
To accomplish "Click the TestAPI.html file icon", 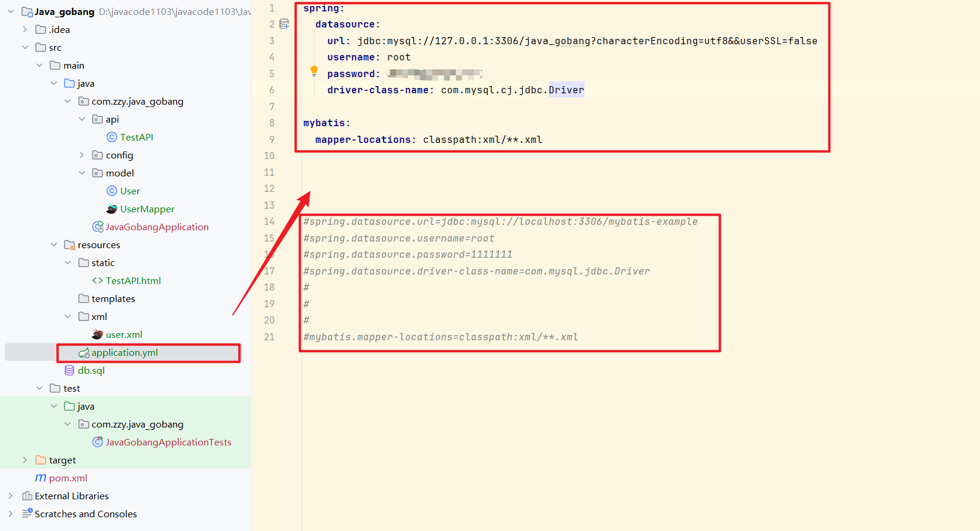I will pos(98,280).
